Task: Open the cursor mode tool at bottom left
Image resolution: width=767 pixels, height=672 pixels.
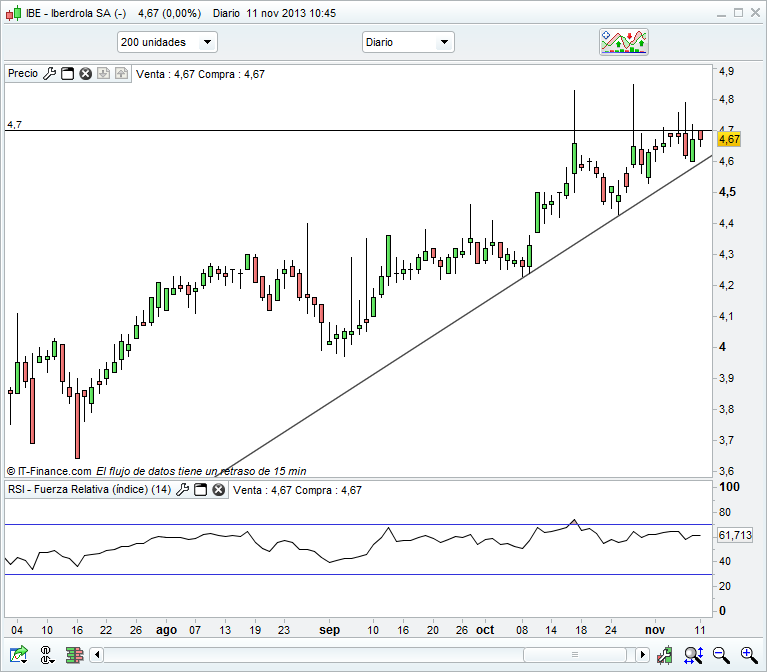Action: pos(46,655)
